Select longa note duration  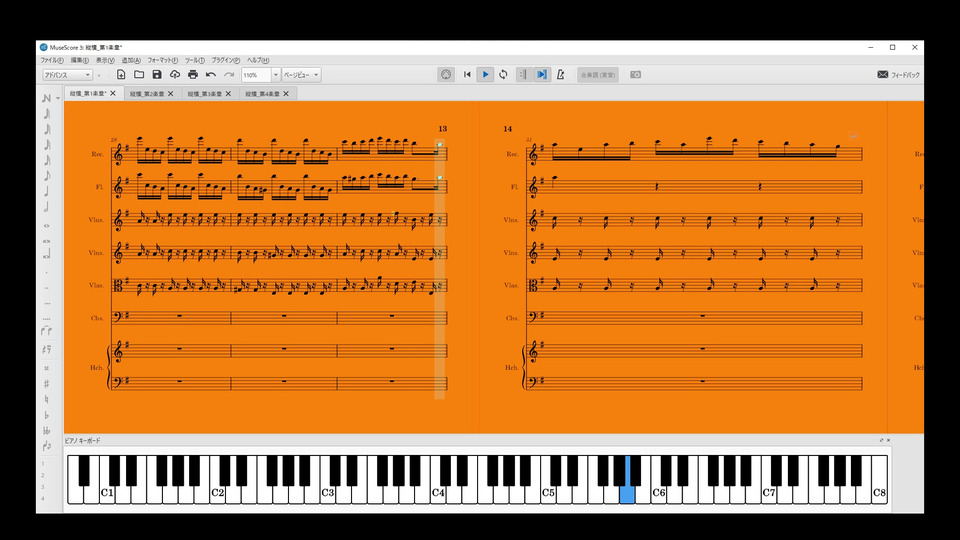pyautogui.click(x=47, y=255)
